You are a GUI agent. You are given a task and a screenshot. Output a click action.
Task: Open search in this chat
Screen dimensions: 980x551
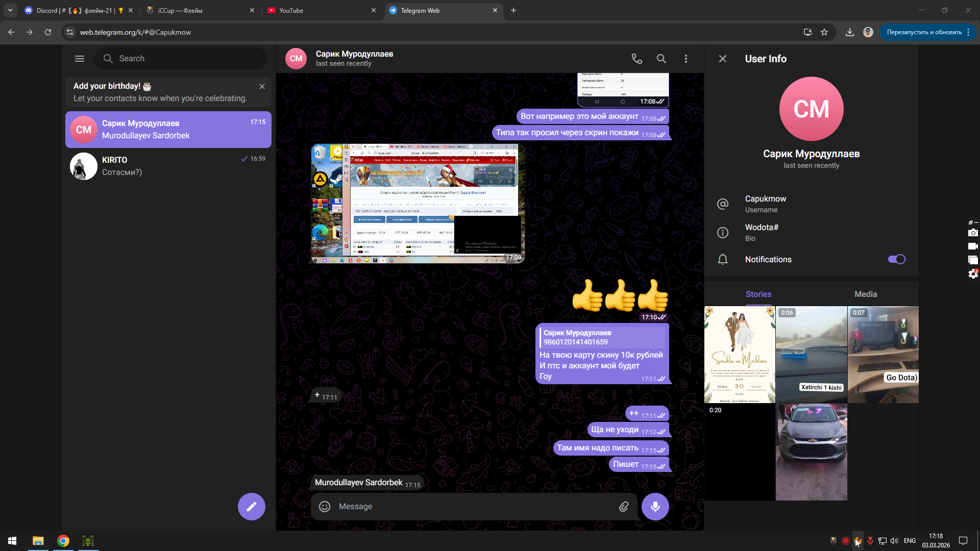click(x=661, y=59)
